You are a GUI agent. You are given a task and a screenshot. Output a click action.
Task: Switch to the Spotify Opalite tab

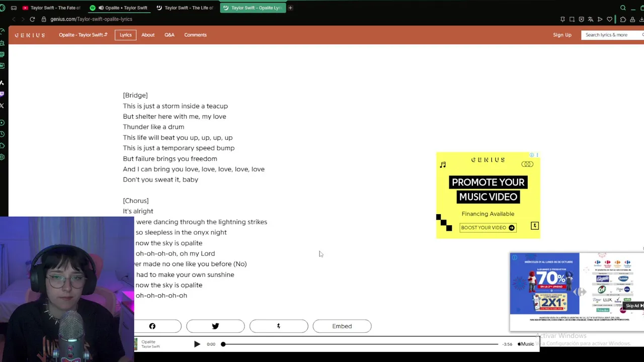tap(119, 8)
